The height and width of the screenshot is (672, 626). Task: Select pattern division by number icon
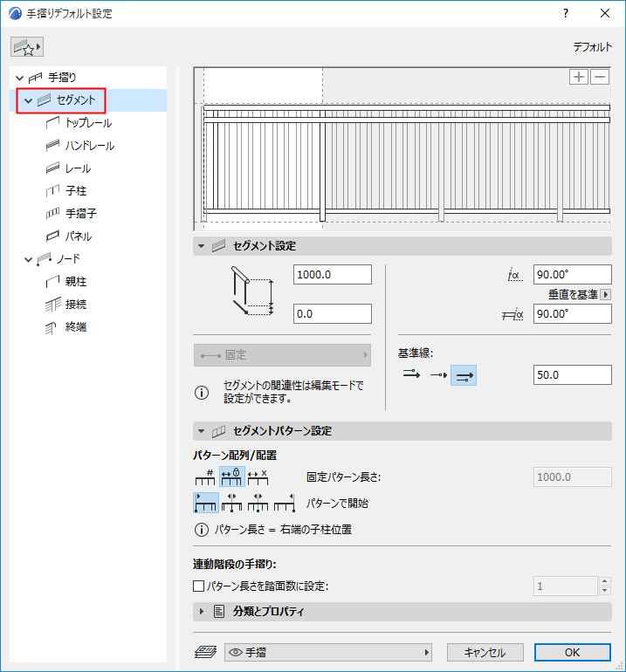coord(205,477)
